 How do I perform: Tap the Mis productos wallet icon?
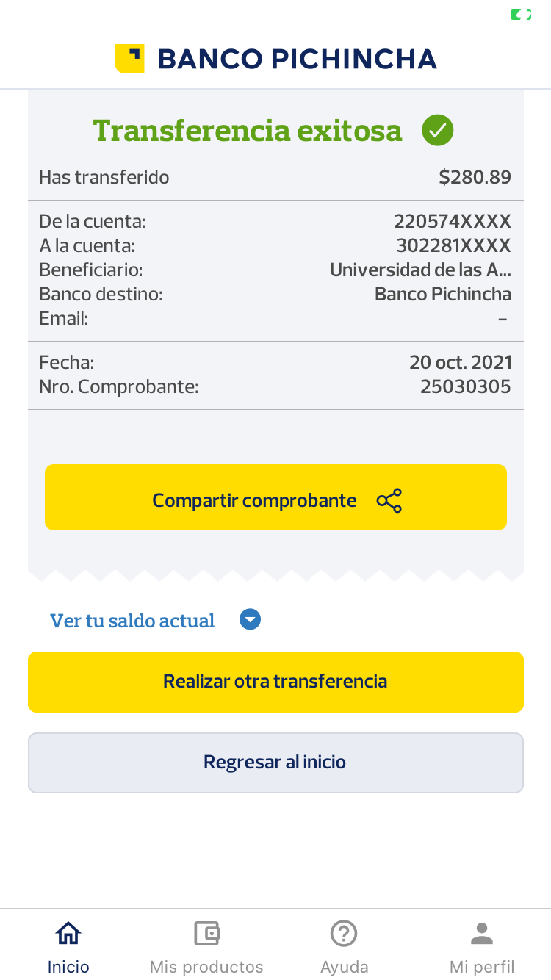pos(206,934)
